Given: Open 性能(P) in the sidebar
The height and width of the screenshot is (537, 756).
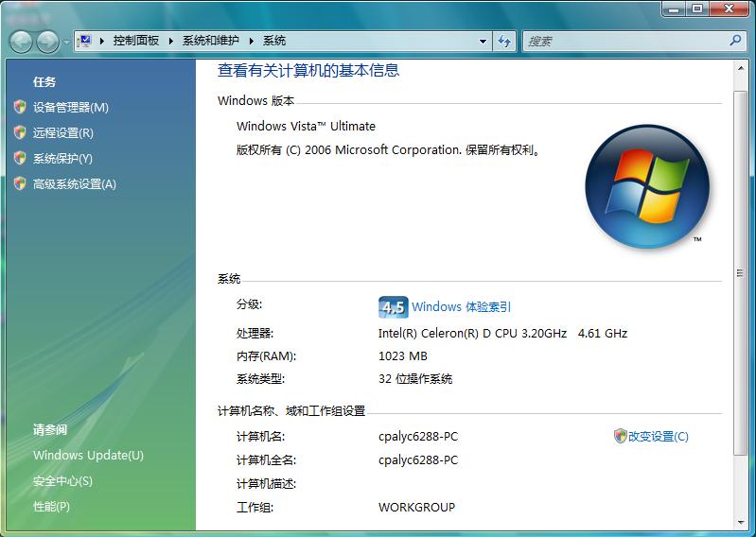Looking at the screenshot, I should [52, 506].
